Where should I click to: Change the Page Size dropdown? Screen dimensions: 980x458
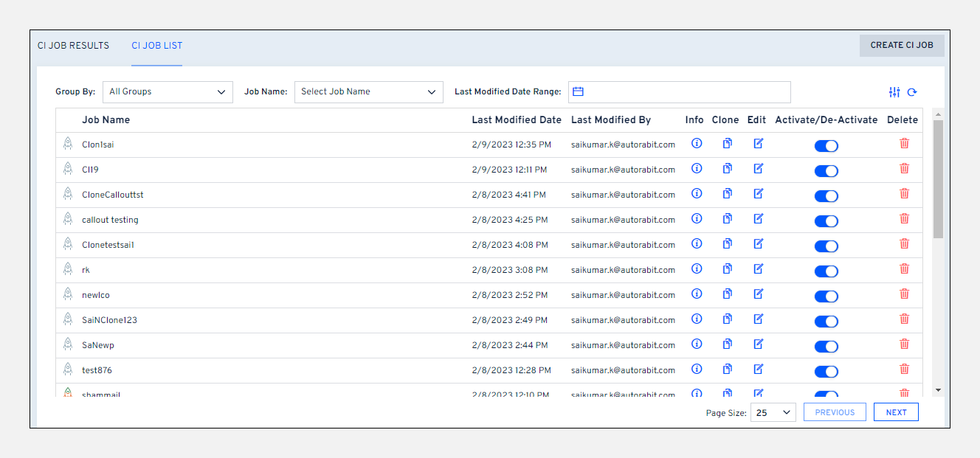click(x=773, y=412)
